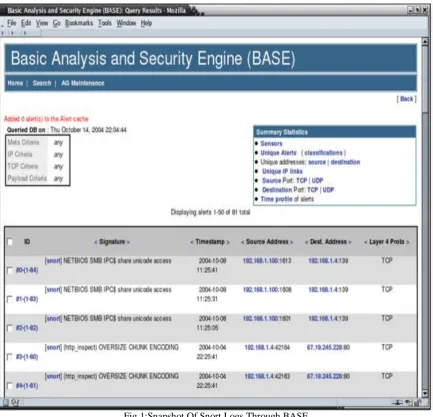Sort Layer 4 Proto with left arrow
Image resolution: width=433 pixels, height=417 pixels.
366,242
